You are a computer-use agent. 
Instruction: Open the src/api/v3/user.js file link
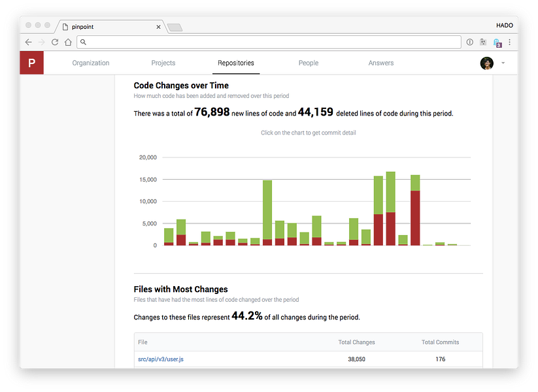click(x=161, y=359)
